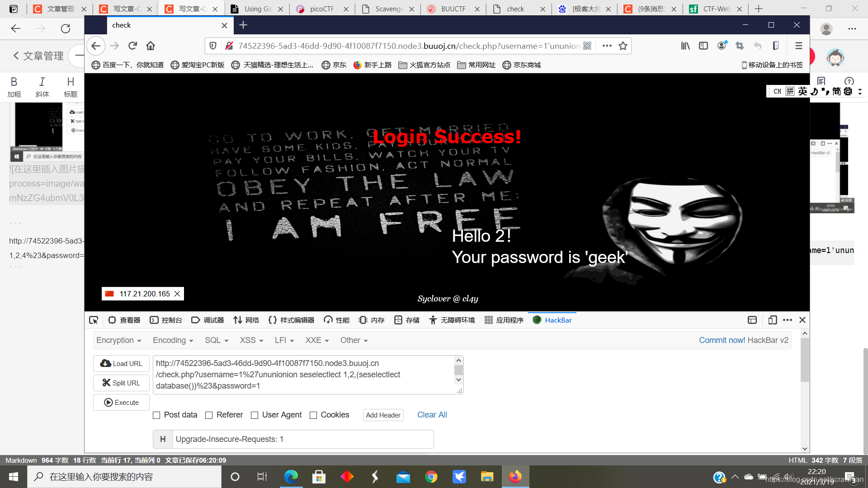868x488 pixels.
Task: Toggle responsive design mode icon
Action: pyautogui.click(x=772, y=320)
